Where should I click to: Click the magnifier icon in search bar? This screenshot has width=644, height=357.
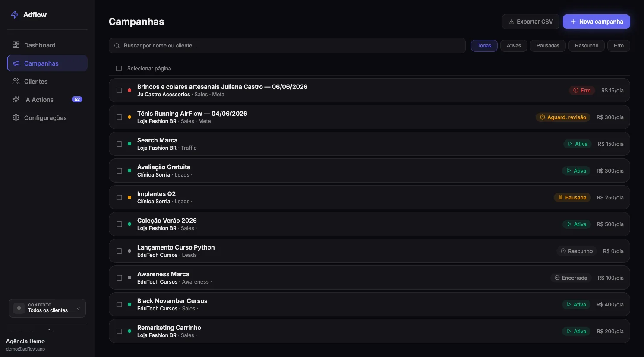[117, 46]
